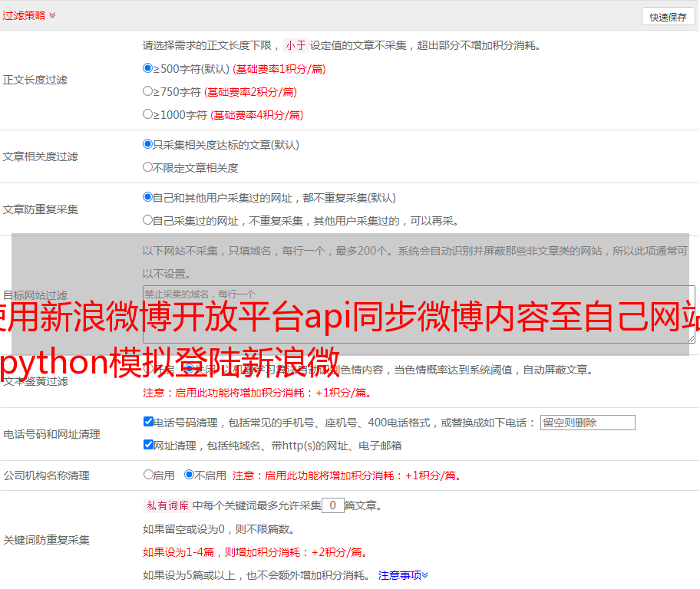This screenshot has width=700, height=589.
Task: Toggle 网址清理 checkbox
Action: (149, 445)
